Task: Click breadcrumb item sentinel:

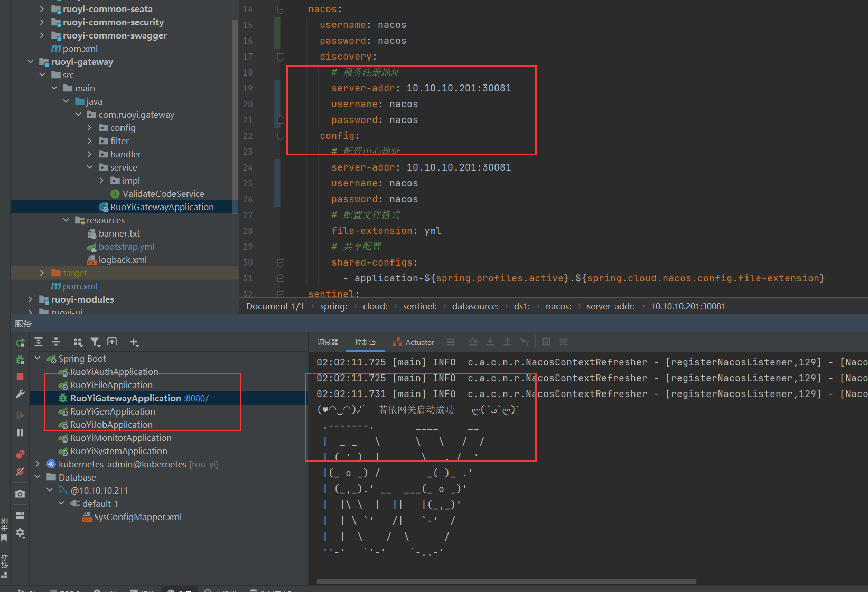Action: (419, 306)
